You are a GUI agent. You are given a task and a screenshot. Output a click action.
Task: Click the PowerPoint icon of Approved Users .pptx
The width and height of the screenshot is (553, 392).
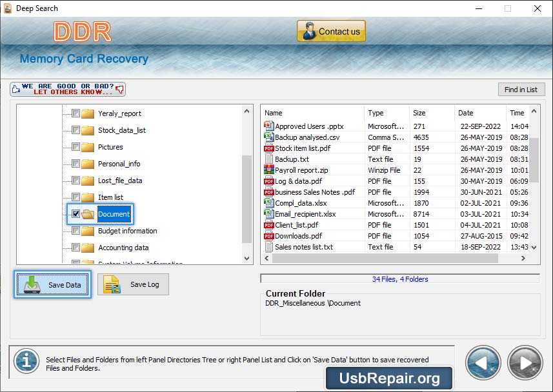click(268, 126)
